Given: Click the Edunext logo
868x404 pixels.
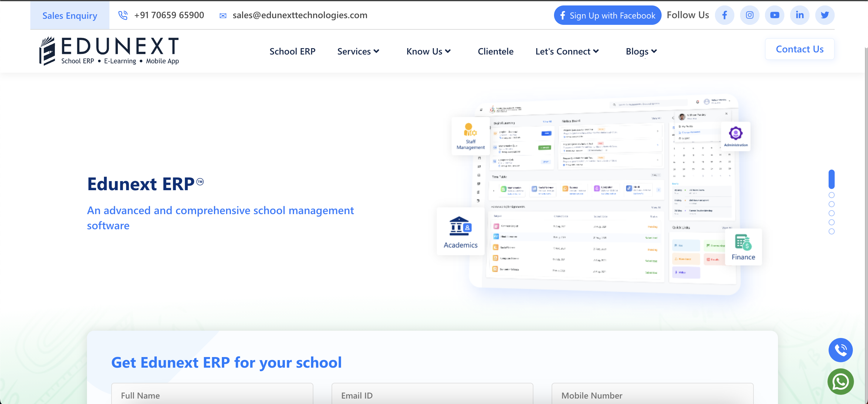Looking at the screenshot, I should click(x=109, y=51).
